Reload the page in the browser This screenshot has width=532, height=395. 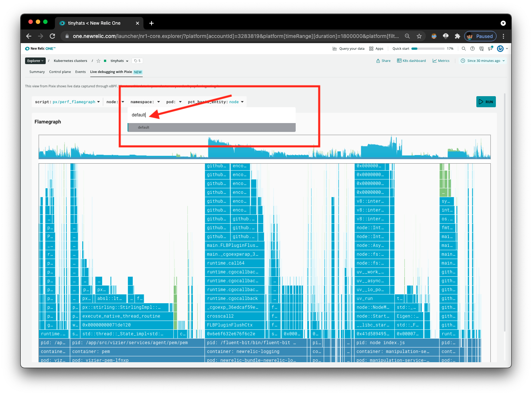coord(52,36)
